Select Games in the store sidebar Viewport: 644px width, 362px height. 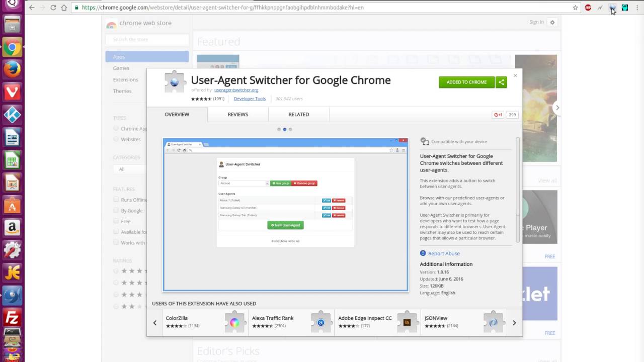click(121, 68)
